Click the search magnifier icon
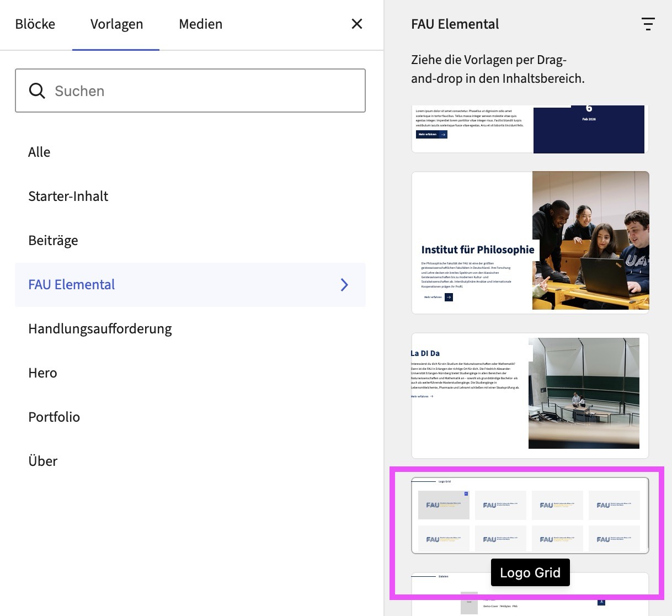This screenshot has width=672, height=616. (x=37, y=91)
